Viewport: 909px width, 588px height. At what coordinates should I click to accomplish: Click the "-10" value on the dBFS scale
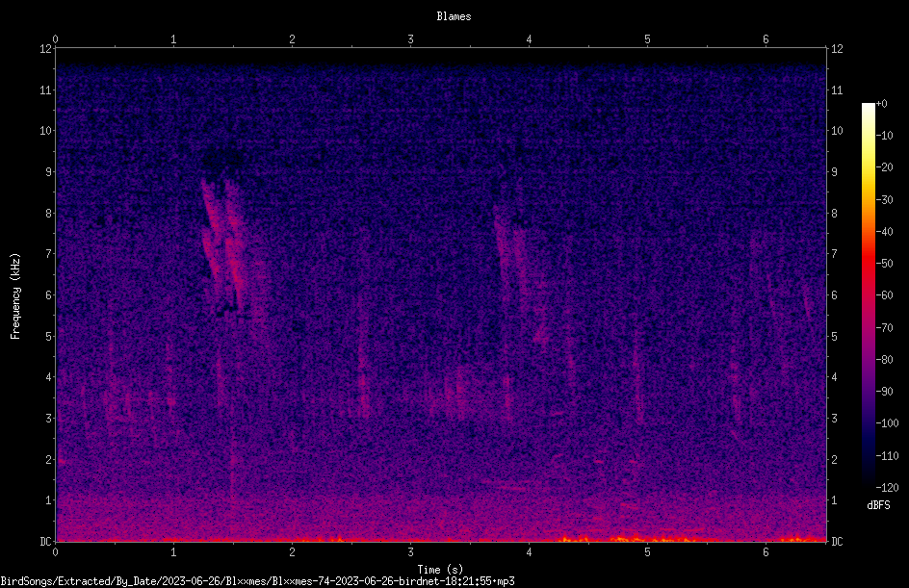click(x=884, y=136)
